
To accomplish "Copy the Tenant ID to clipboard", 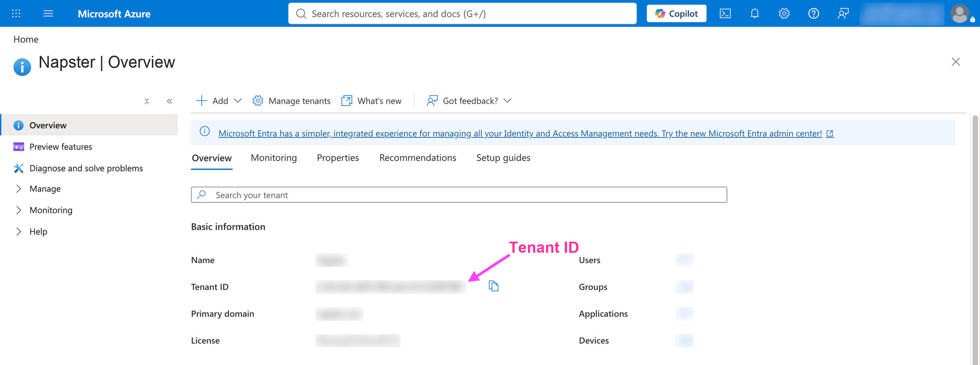I will [493, 286].
